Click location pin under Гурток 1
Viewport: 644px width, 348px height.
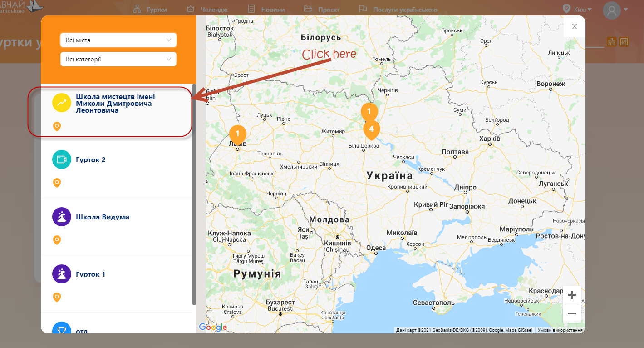click(57, 297)
